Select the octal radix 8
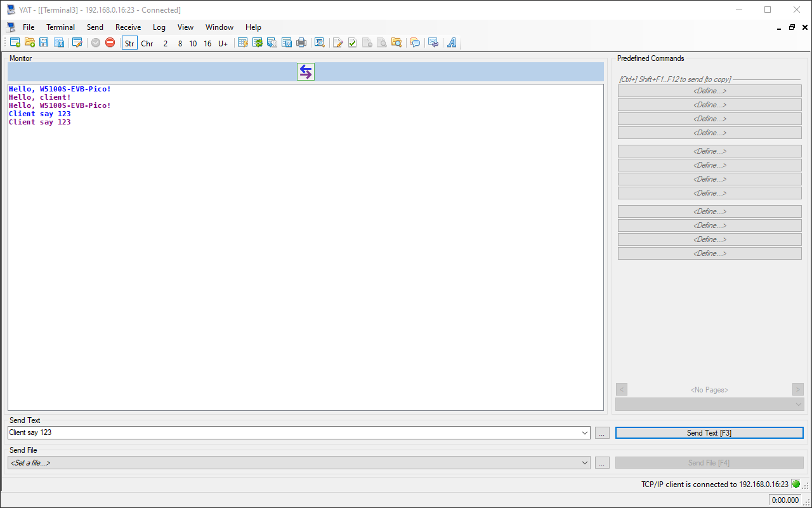The image size is (812, 508). coord(180,43)
